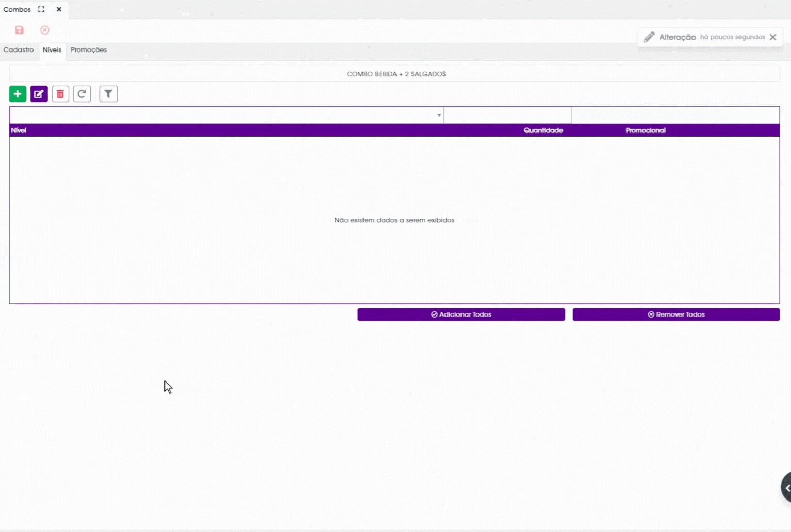The height and width of the screenshot is (532, 791).
Task: Open the Nível filter dropdown arrow
Action: [439, 115]
